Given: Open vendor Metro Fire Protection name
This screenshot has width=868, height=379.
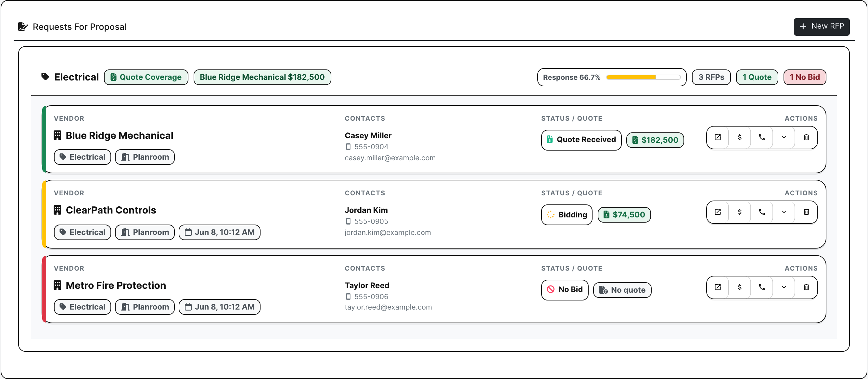Looking at the screenshot, I should [x=116, y=286].
